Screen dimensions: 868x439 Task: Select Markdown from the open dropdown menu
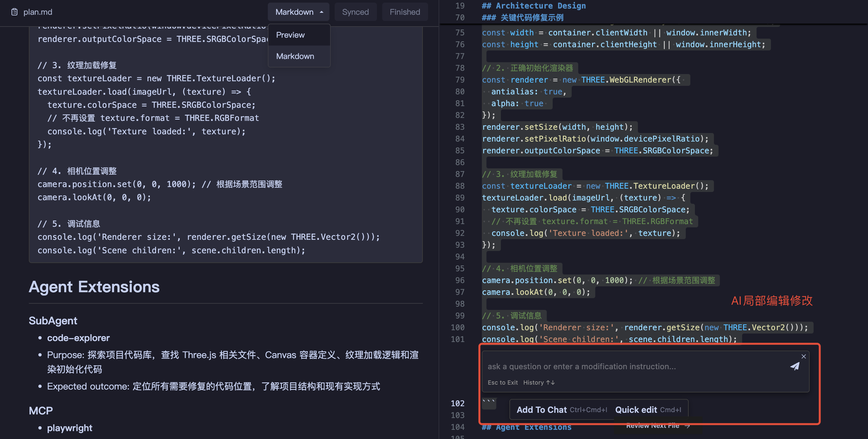[295, 56]
